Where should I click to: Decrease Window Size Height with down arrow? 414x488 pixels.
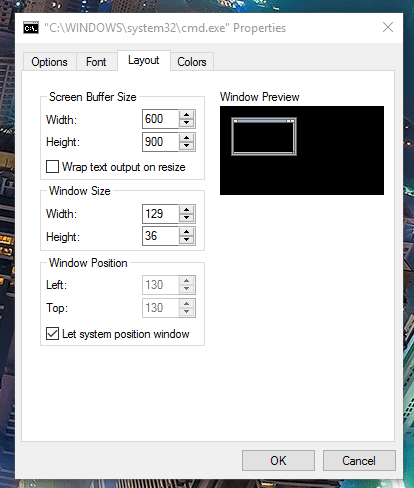(x=186, y=240)
